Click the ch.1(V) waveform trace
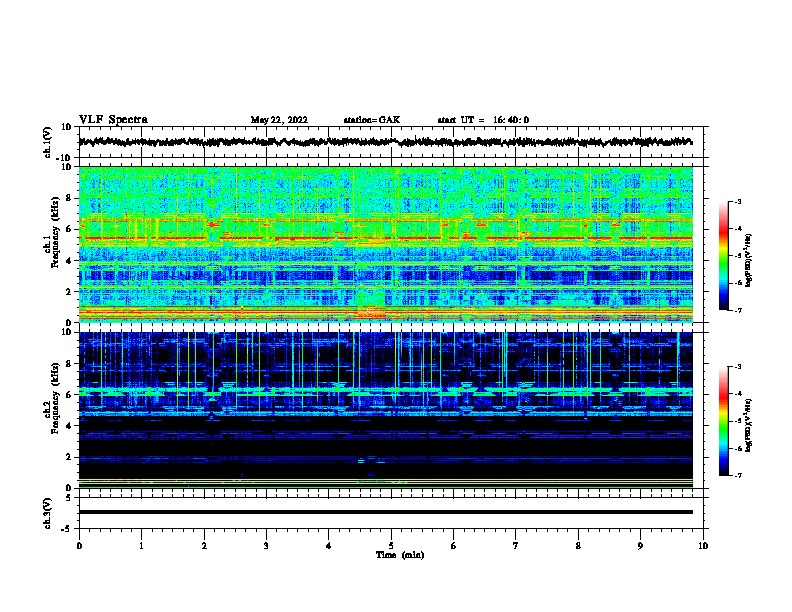Image resolution: width=792 pixels, height=612 pixels. (x=385, y=142)
